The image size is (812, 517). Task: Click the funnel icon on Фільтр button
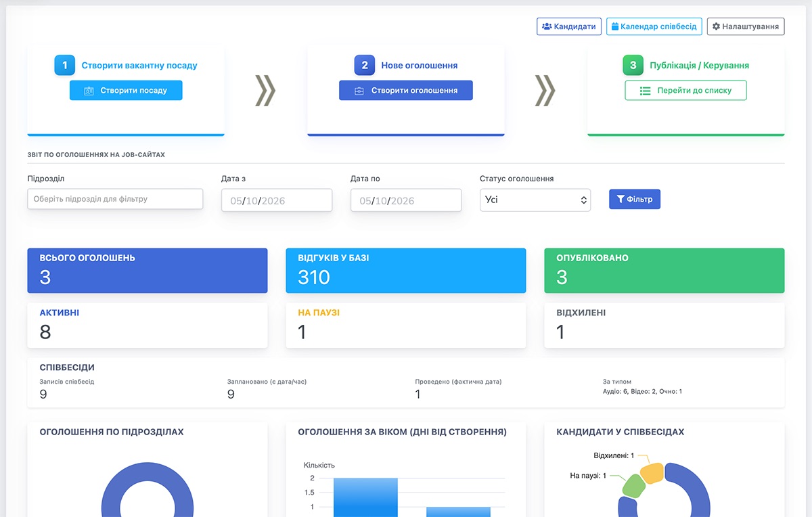pyautogui.click(x=621, y=200)
